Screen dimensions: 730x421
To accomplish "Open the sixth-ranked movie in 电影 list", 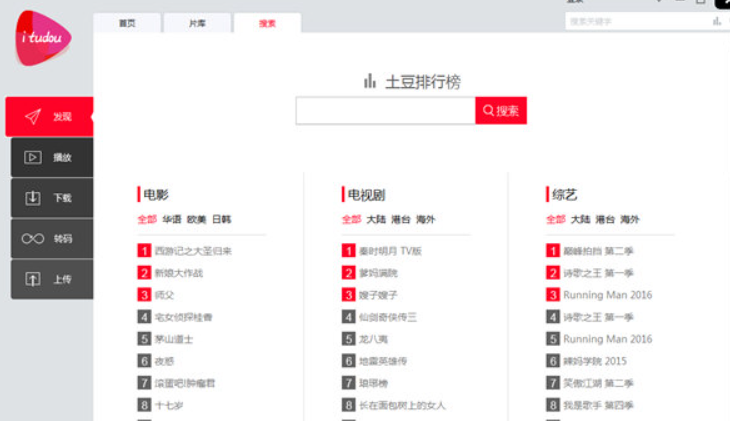I will coord(164,361).
